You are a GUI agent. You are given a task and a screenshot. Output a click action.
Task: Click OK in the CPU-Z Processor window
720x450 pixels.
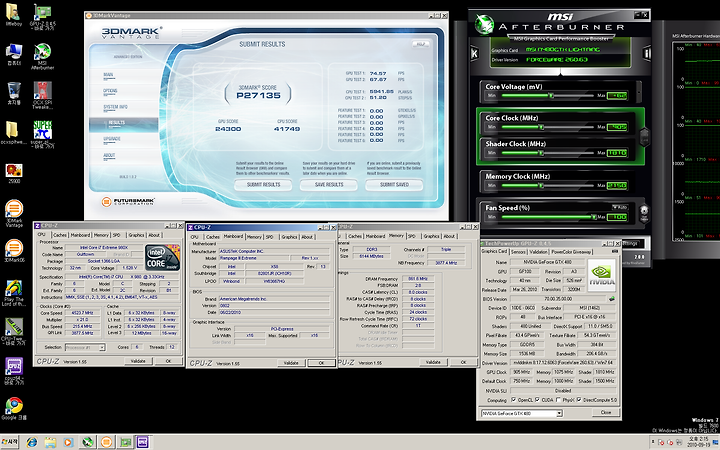[x=168, y=361]
